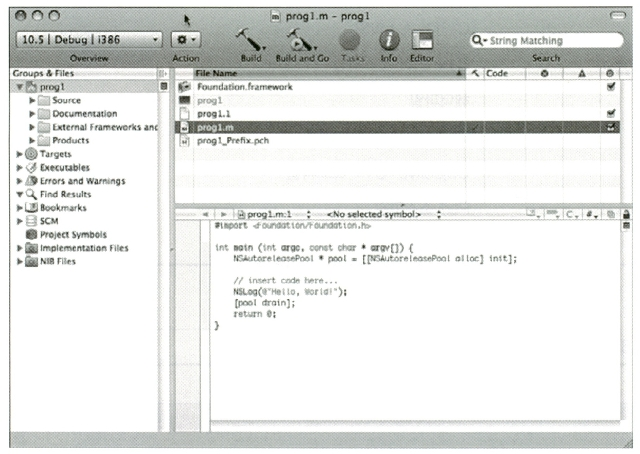640x454 pixels.
Task: Click the File Name column header
Action: [320, 74]
